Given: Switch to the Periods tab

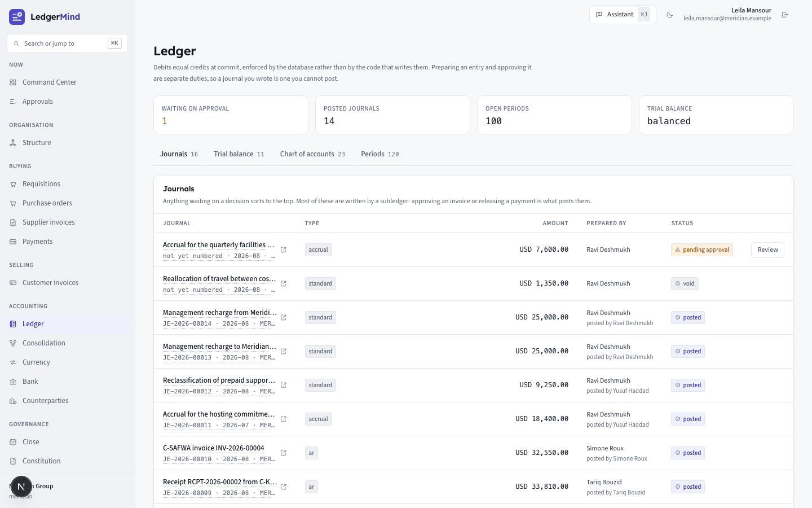Looking at the screenshot, I should (x=380, y=154).
